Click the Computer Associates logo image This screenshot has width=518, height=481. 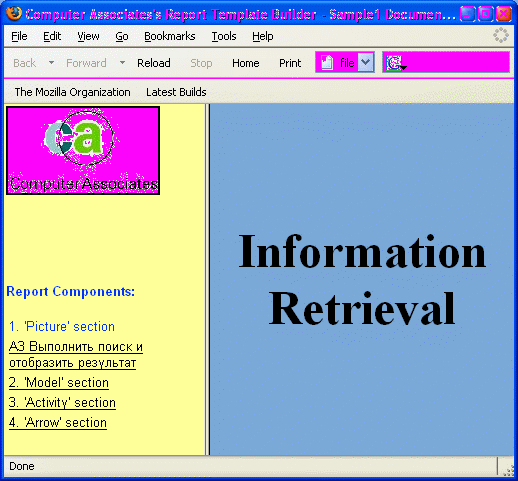[83, 151]
